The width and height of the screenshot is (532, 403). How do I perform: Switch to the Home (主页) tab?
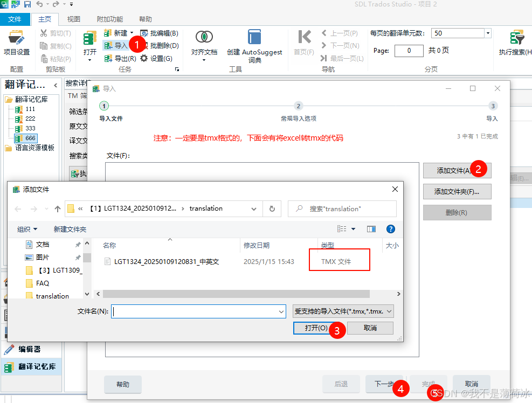[x=44, y=19]
